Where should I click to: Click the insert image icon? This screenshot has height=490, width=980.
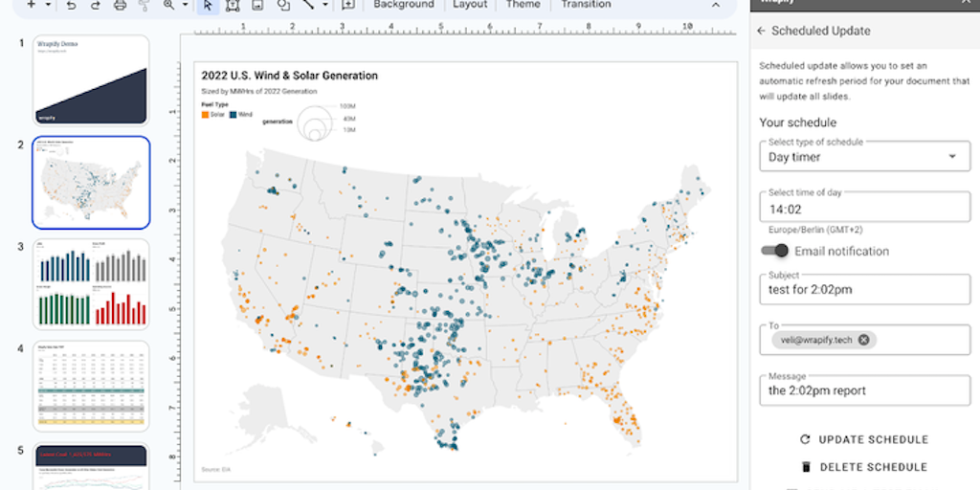pos(257,5)
